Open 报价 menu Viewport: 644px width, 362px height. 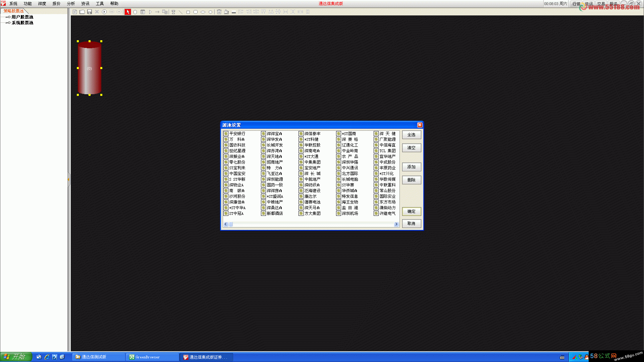[57, 4]
